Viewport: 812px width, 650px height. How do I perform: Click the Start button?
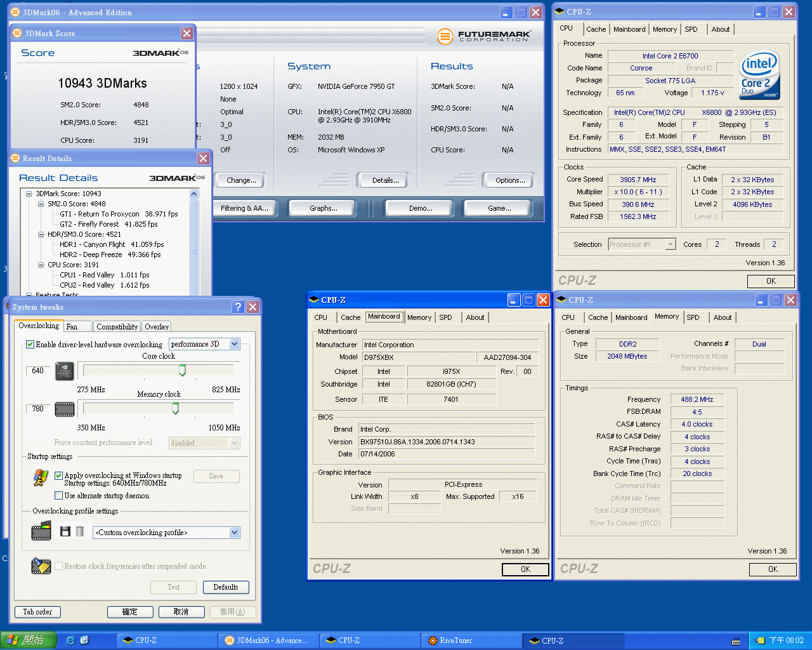pyautogui.click(x=29, y=640)
